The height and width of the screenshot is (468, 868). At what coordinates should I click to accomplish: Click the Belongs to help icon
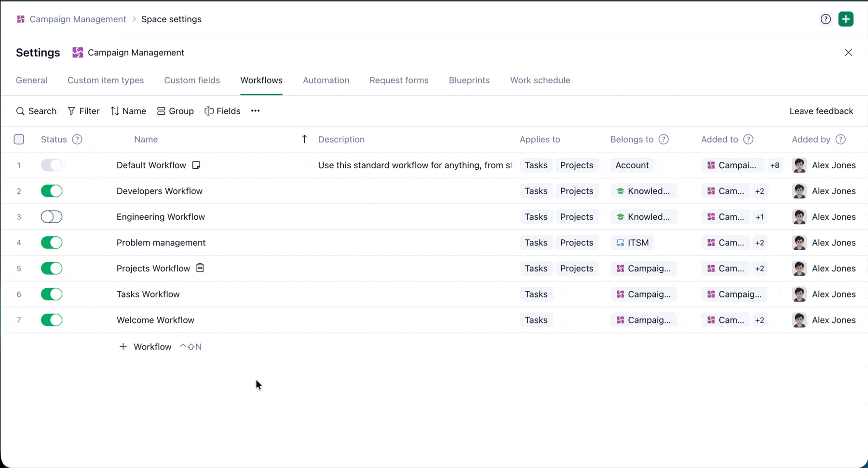664,139
